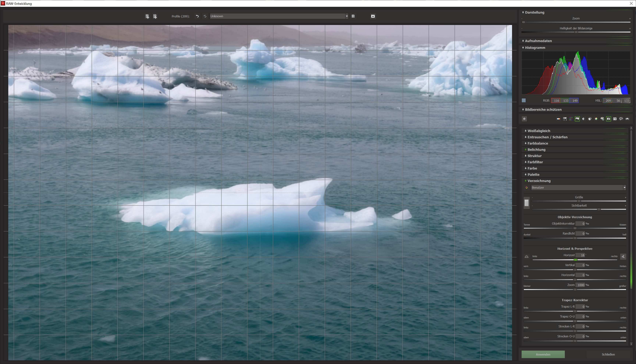Toggle the histogram-style exposure category icon
This screenshot has width=636, height=364.
tap(577, 119)
